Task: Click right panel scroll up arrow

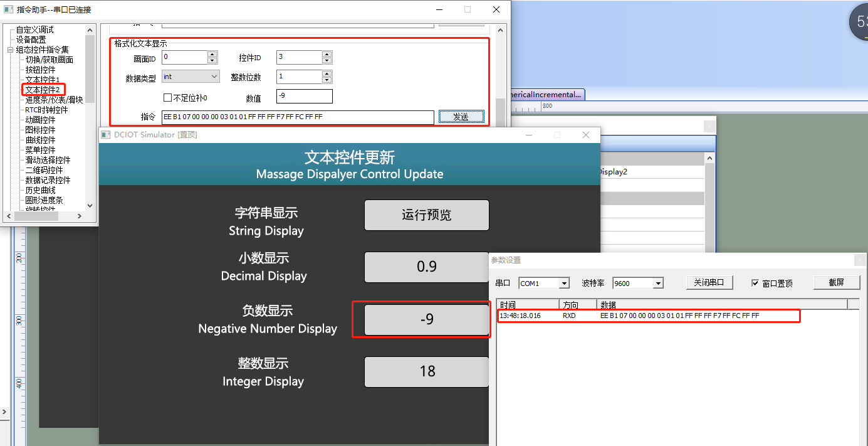Action: pos(500,29)
